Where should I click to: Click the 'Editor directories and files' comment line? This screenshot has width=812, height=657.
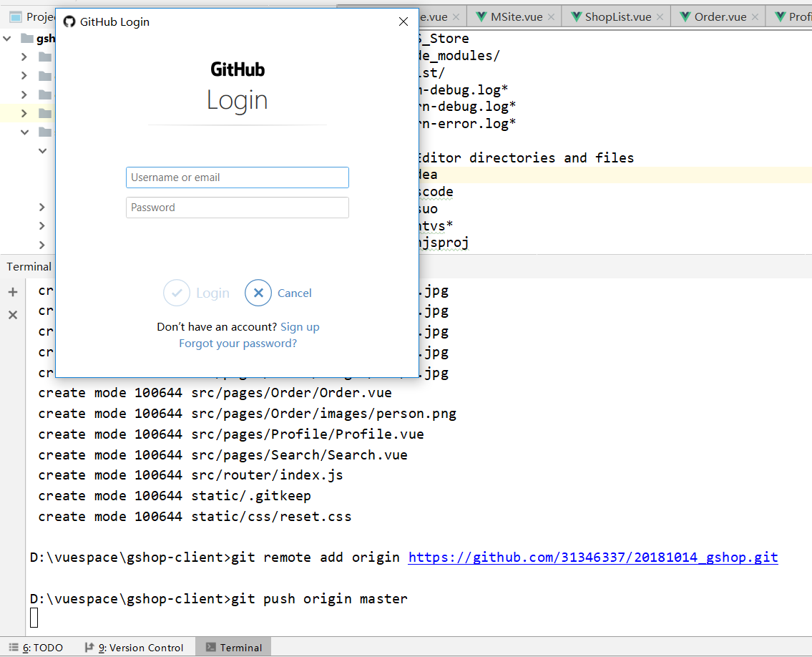coord(526,158)
